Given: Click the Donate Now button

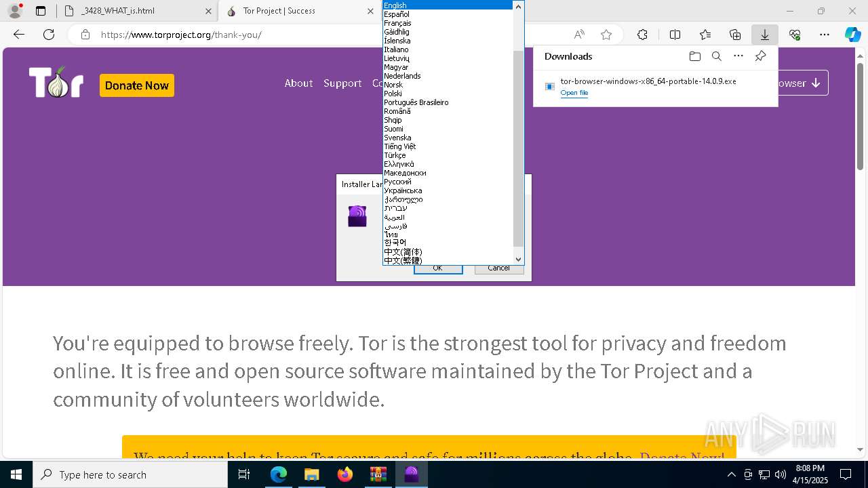Looking at the screenshot, I should point(137,85).
